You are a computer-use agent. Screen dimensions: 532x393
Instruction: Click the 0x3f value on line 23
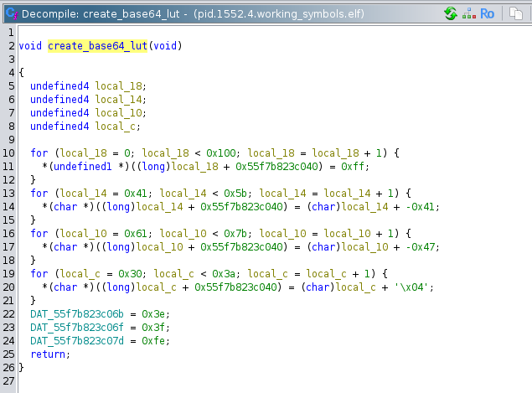pos(153,328)
